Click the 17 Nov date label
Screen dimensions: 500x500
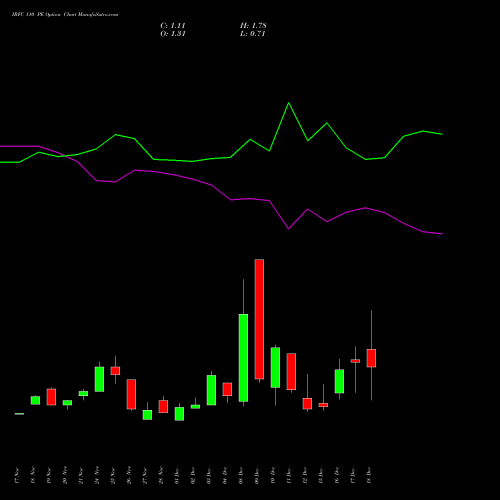tap(17, 476)
